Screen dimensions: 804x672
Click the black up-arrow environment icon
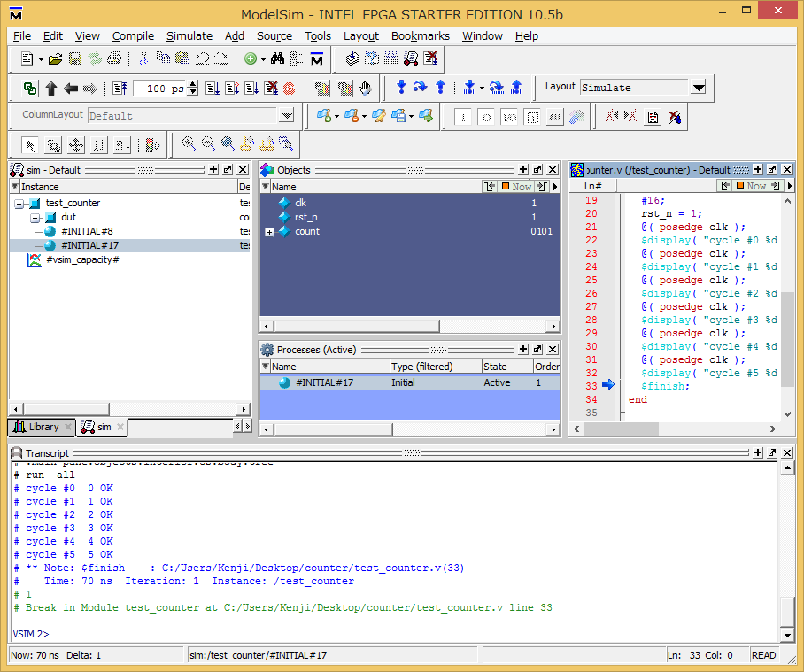tap(50, 89)
